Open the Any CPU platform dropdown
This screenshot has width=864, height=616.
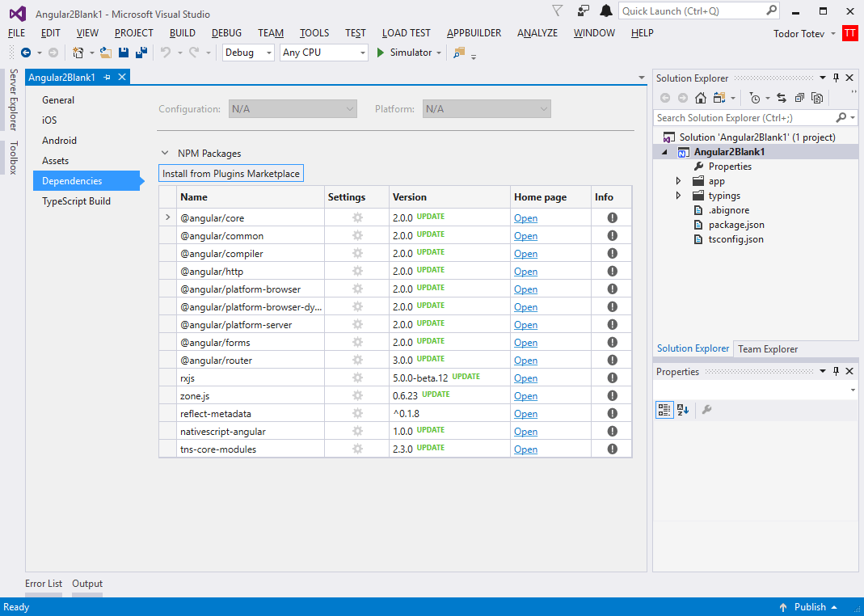(x=324, y=53)
